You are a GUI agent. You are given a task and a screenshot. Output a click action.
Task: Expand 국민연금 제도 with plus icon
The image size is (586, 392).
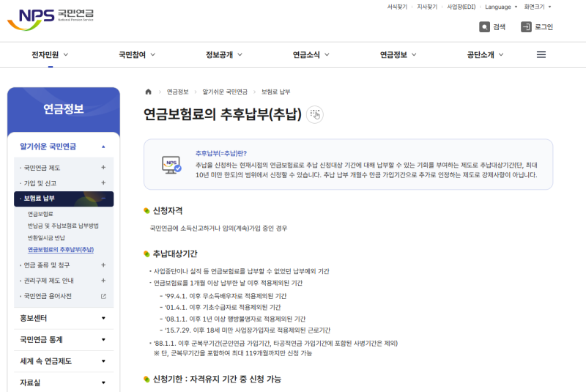click(103, 167)
